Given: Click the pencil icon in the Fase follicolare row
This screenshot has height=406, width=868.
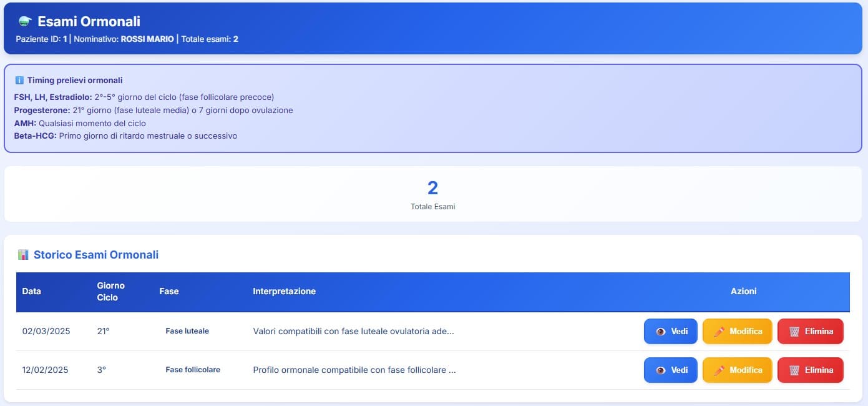Looking at the screenshot, I should [719, 370].
